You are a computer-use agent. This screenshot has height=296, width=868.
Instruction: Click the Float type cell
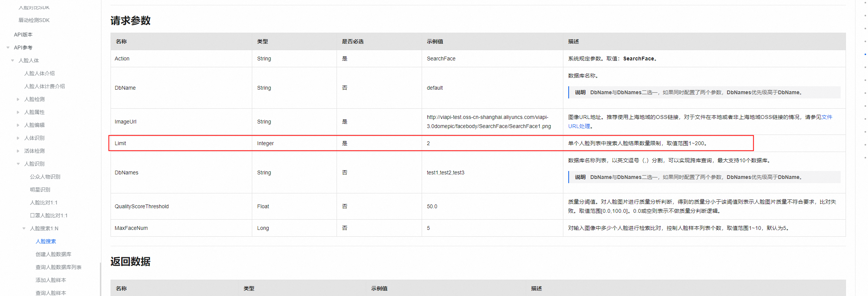(x=263, y=206)
